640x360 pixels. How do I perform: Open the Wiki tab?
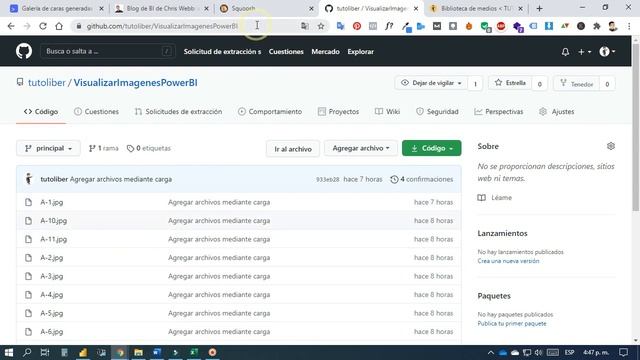(387, 111)
